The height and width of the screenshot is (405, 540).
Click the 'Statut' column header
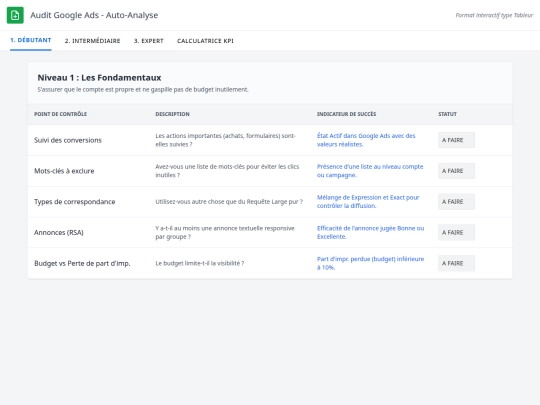[x=447, y=114]
